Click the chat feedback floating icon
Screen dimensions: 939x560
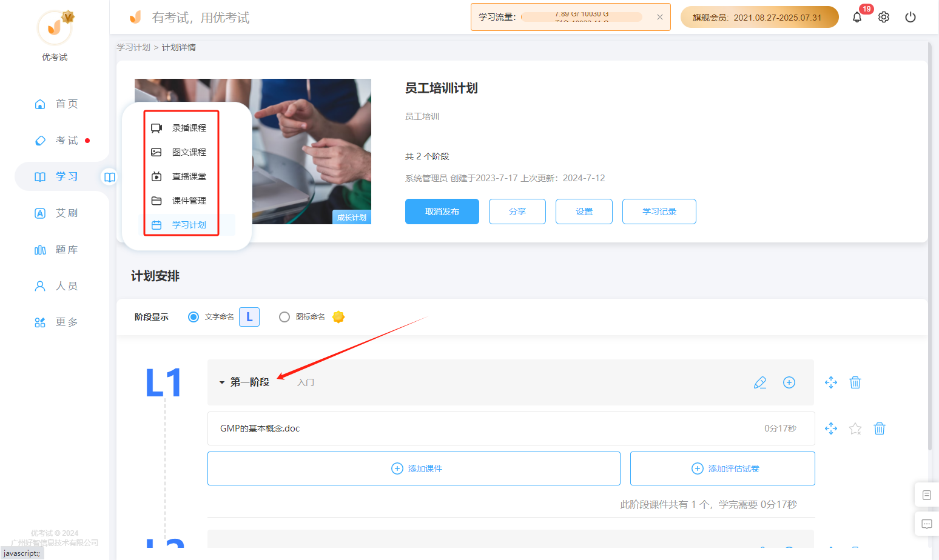pos(927,524)
